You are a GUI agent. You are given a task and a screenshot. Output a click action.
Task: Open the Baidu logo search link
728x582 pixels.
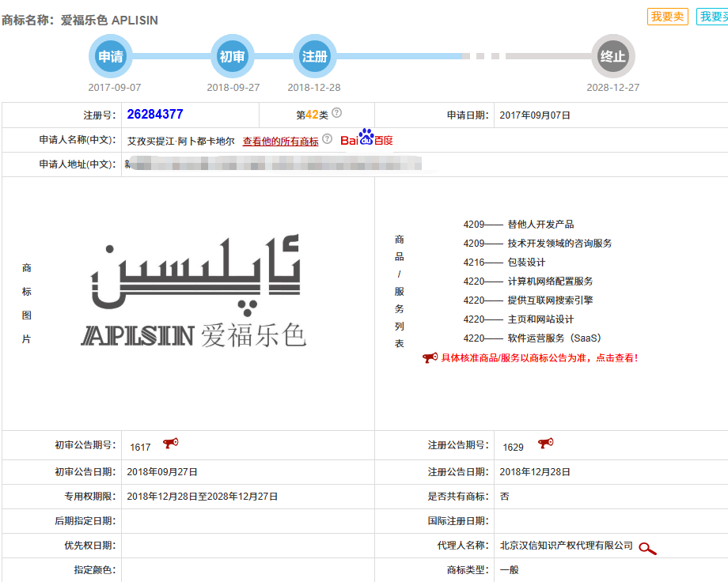click(366, 138)
